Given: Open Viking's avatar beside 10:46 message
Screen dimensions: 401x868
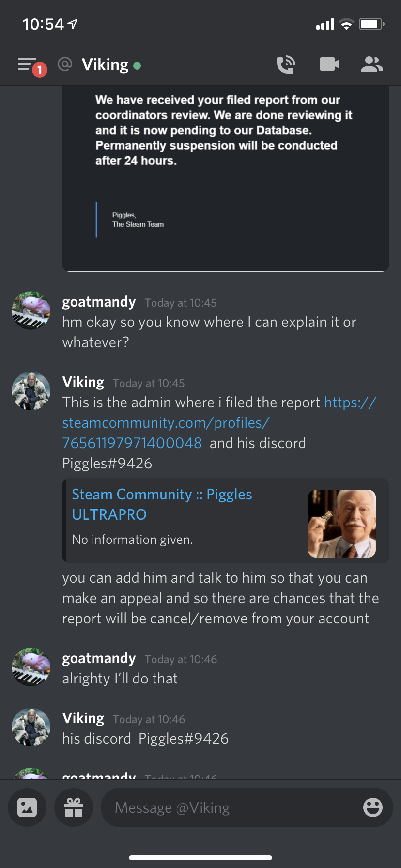Looking at the screenshot, I should tap(31, 727).
